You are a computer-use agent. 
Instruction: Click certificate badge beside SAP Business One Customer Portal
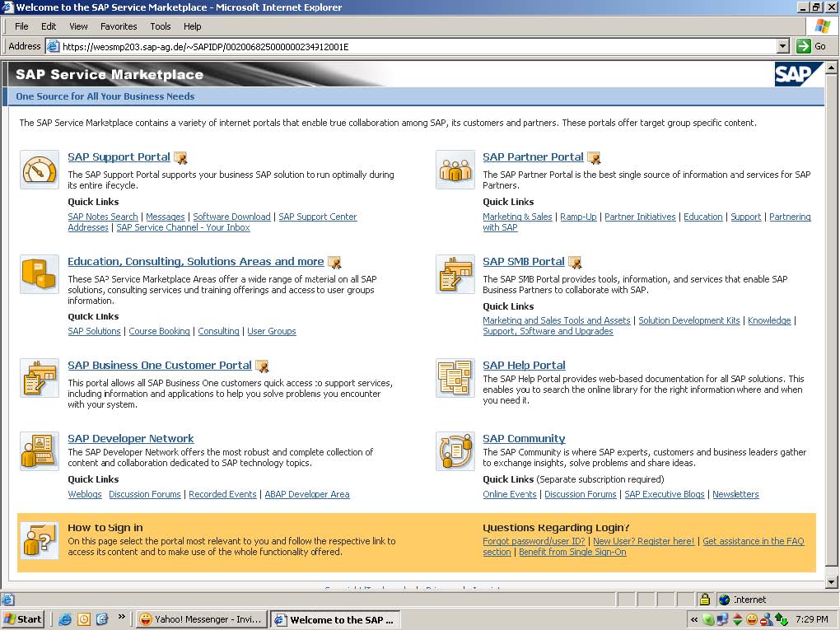262,366
